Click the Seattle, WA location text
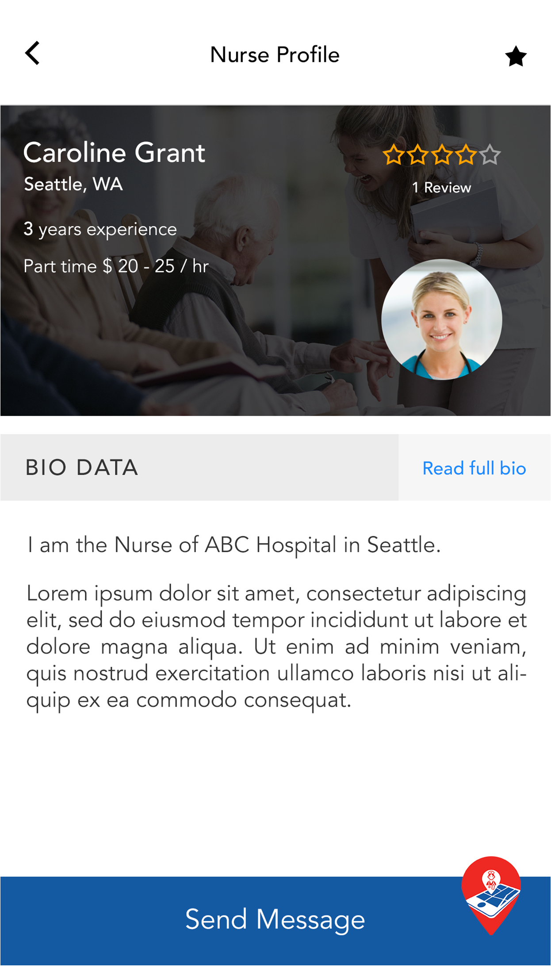The width and height of the screenshot is (551, 980). coord(73,184)
